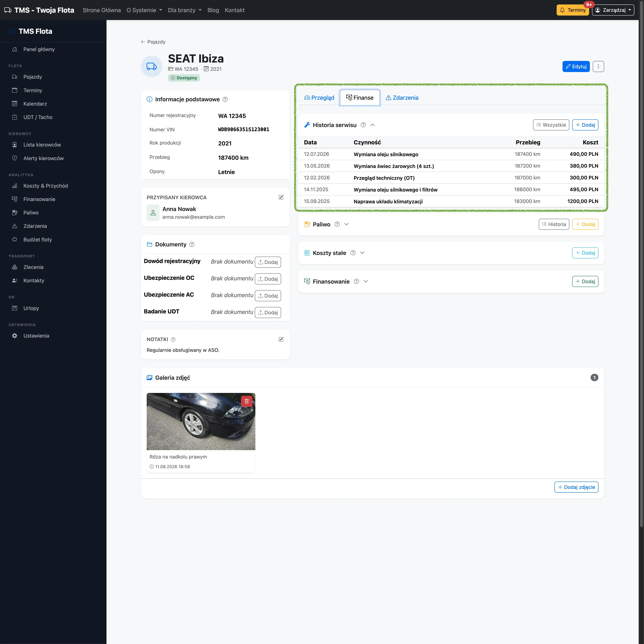Click the TMS Flota sidebar logo
644x644 pixels.
coord(30,31)
